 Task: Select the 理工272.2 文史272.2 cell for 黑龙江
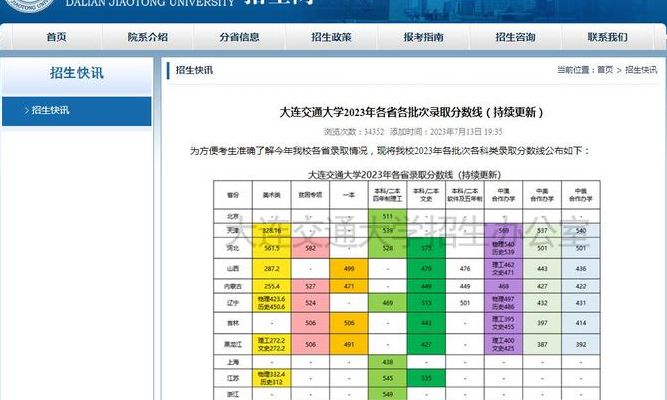(x=271, y=344)
